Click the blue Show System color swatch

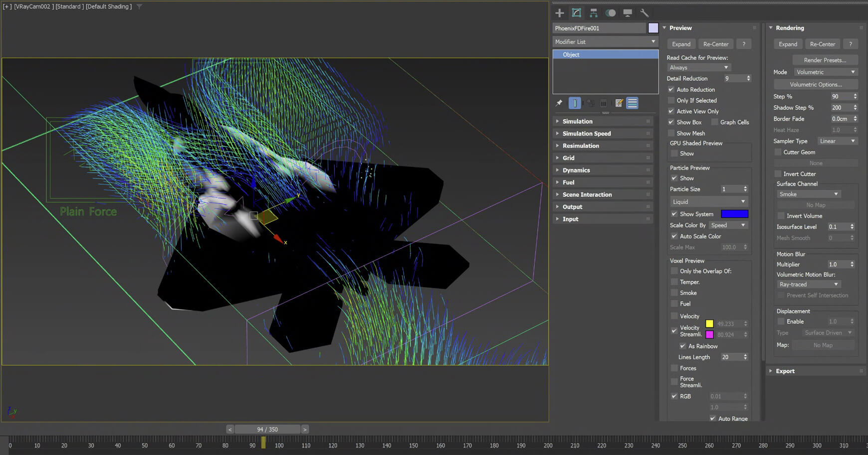[x=734, y=214]
